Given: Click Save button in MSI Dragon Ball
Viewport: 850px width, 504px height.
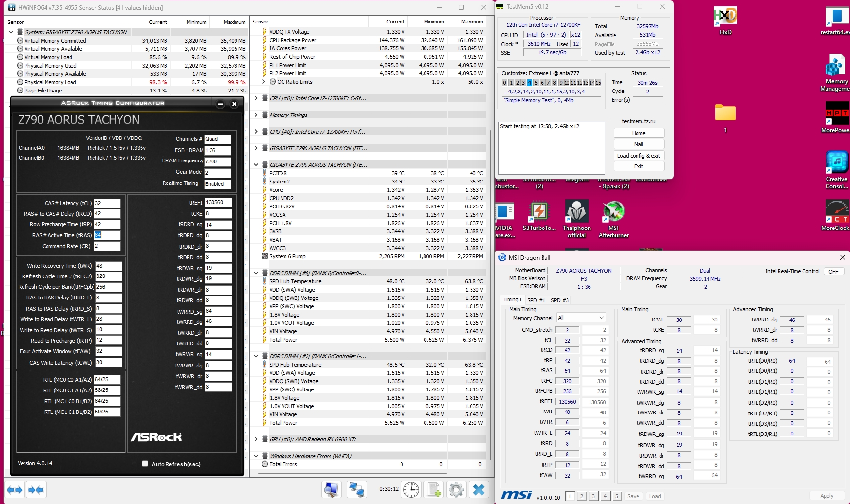Looking at the screenshot, I should point(633,496).
